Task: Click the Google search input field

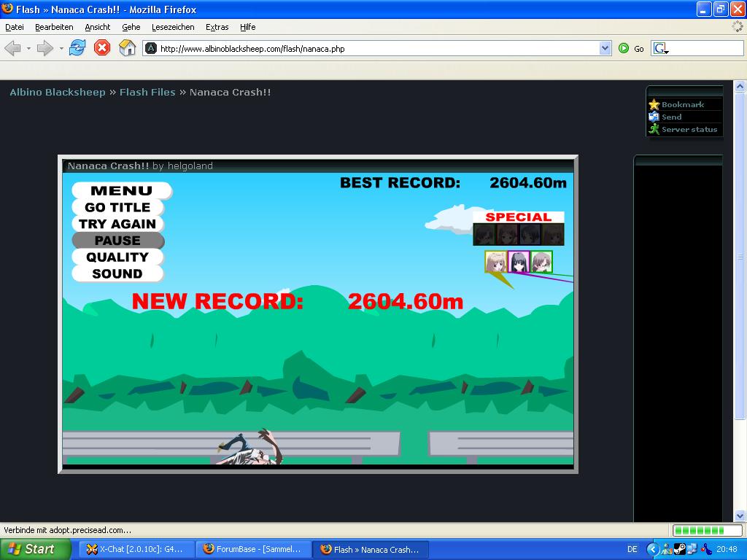Action: [707, 49]
